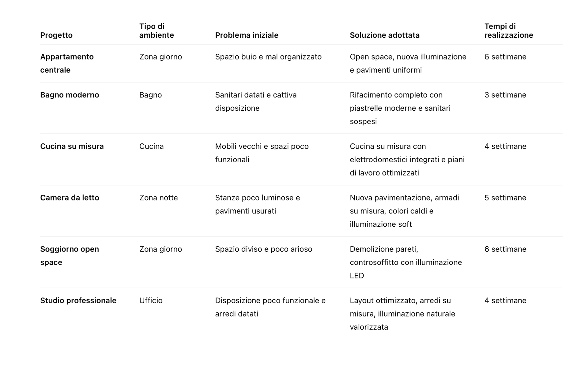Click the "Zona notte" environment cell
This screenshot has height=368, width=588.
click(158, 198)
